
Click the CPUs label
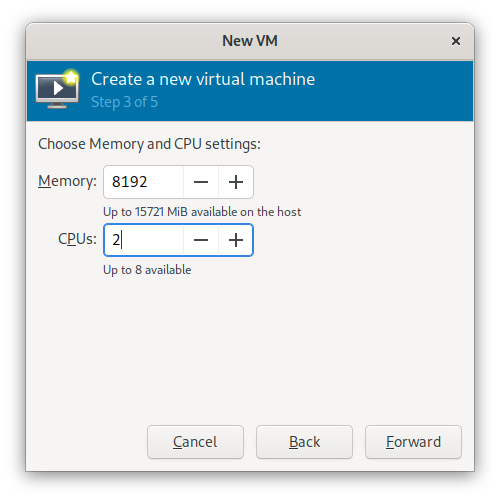(77, 239)
